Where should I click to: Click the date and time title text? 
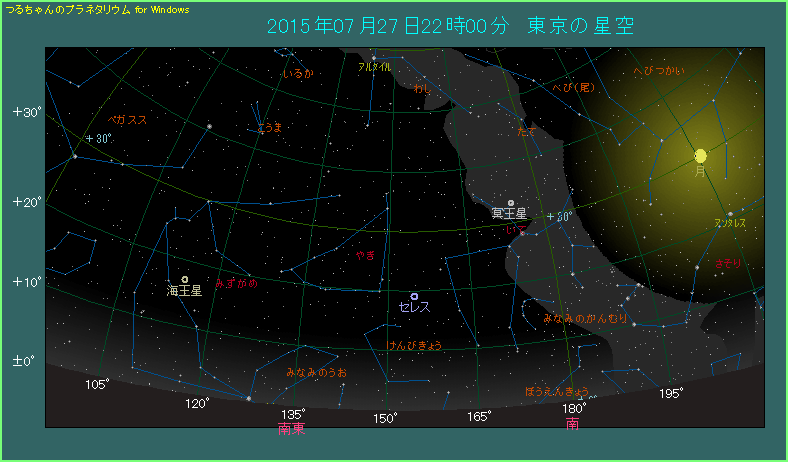pyautogui.click(x=450, y=26)
